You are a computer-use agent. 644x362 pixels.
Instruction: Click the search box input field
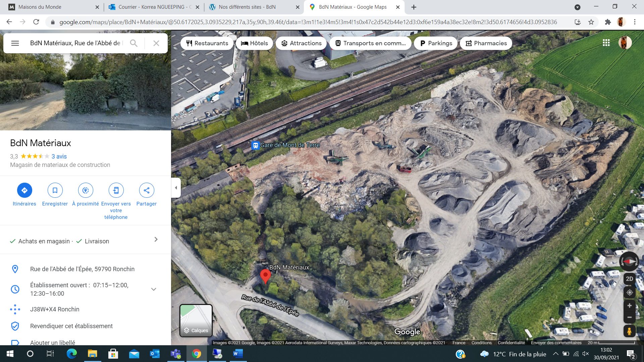tap(76, 43)
